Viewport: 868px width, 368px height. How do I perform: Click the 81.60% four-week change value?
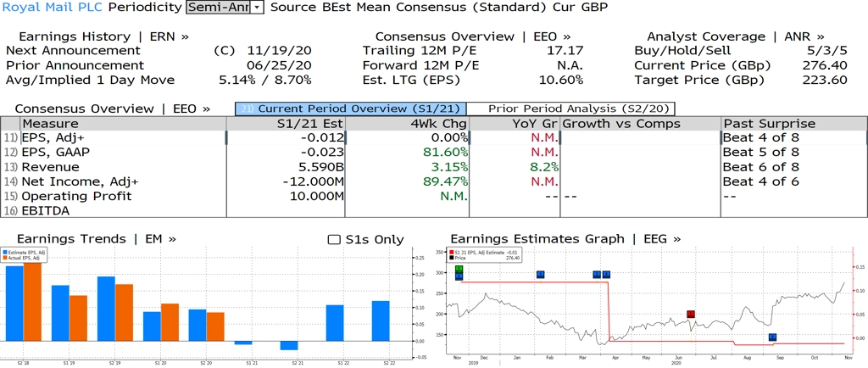point(445,152)
